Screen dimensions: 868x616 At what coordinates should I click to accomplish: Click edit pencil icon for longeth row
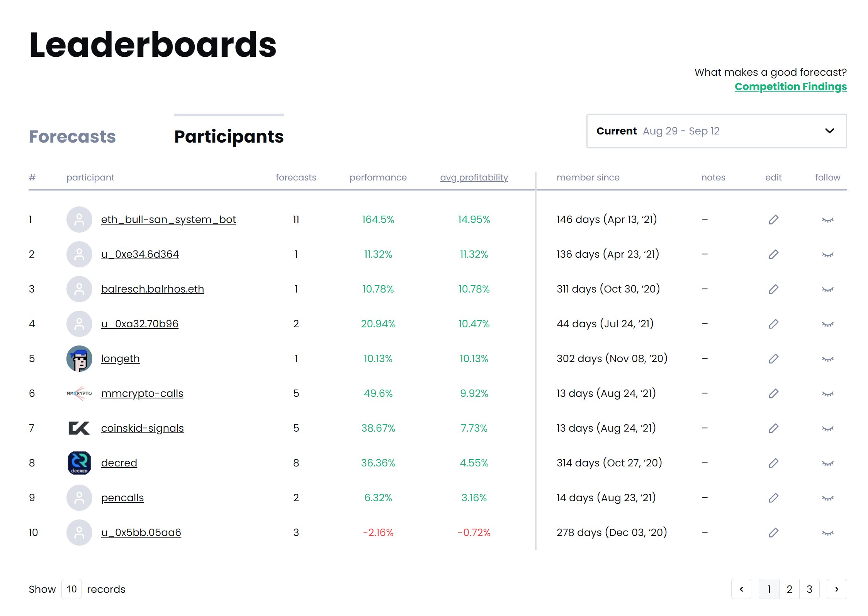pyautogui.click(x=773, y=359)
